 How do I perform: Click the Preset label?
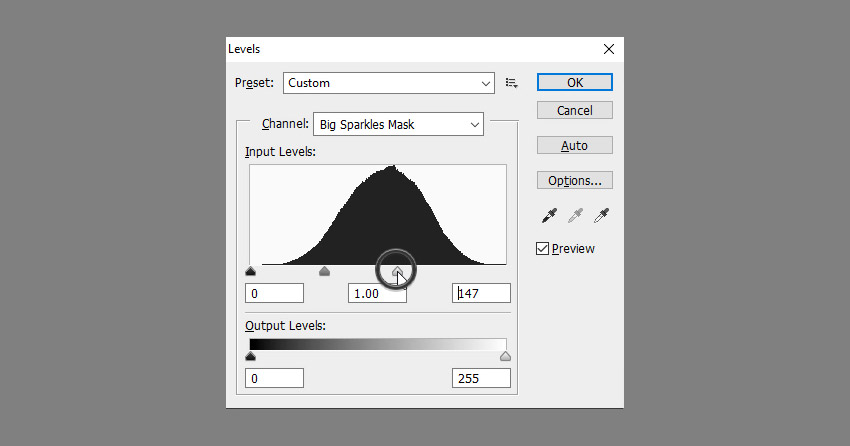(254, 83)
